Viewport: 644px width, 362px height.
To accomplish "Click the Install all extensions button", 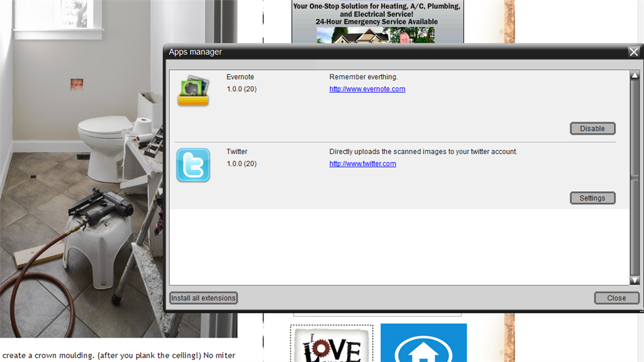I will [203, 298].
